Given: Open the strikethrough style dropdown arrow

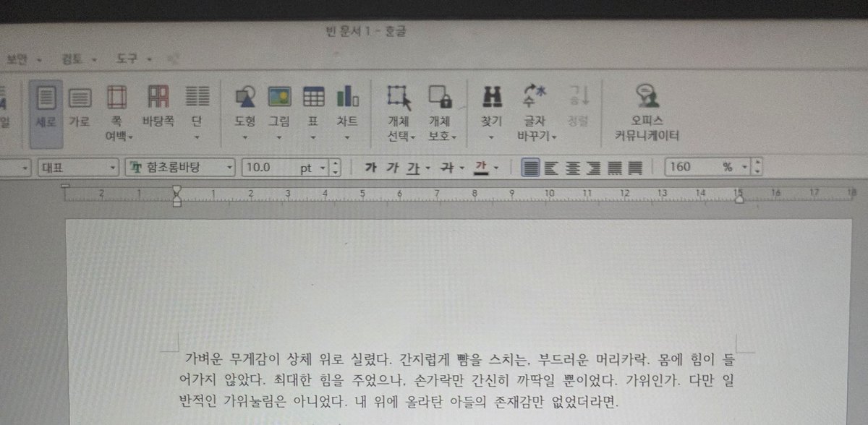Looking at the screenshot, I should (x=461, y=168).
